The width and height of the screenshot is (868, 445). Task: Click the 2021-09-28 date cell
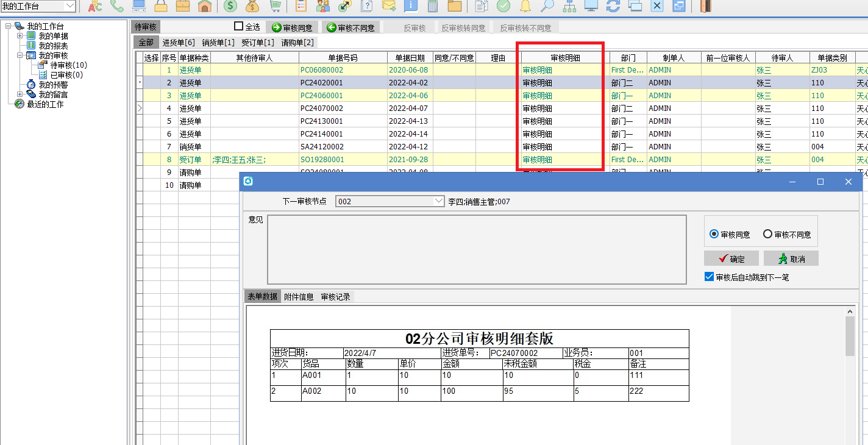410,160
